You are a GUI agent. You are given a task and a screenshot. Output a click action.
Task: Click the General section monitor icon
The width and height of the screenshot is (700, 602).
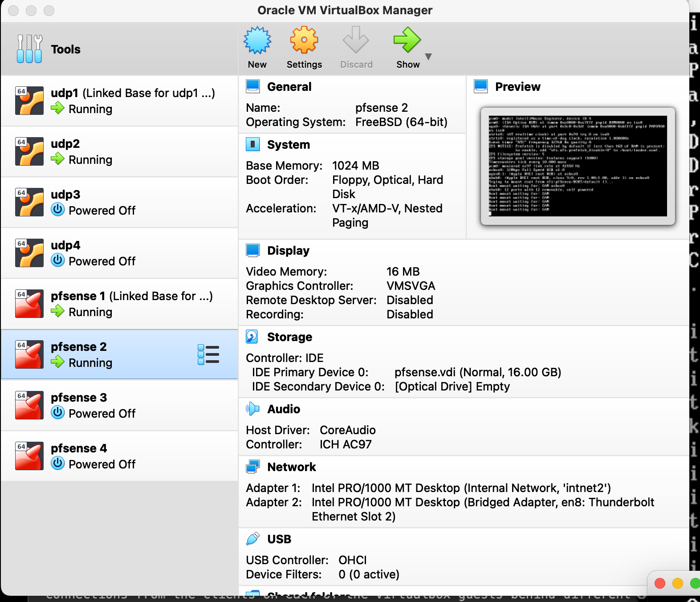pyautogui.click(x=253, y=86)
